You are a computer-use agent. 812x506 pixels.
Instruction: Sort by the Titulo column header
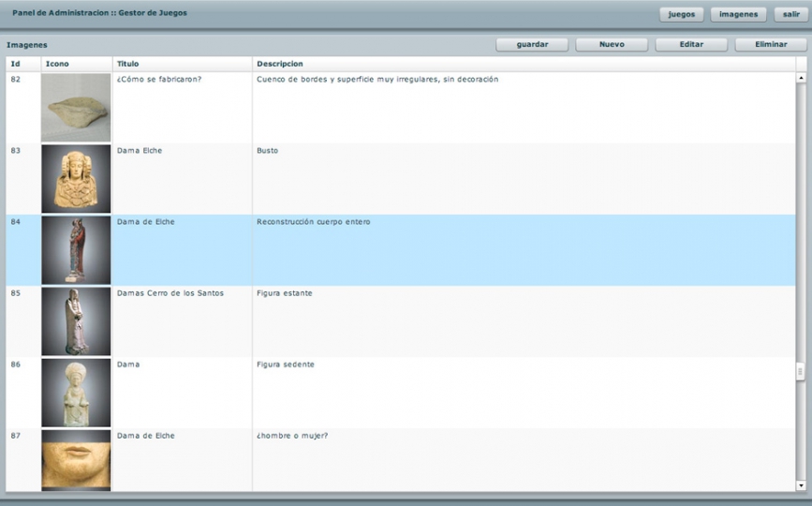click(182, 64)
